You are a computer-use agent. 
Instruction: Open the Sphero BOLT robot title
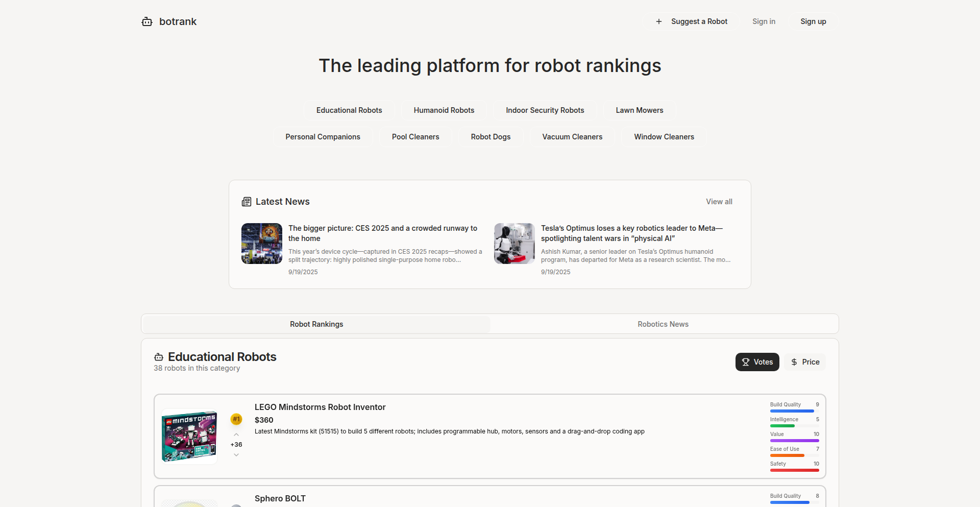coord(280,498)
